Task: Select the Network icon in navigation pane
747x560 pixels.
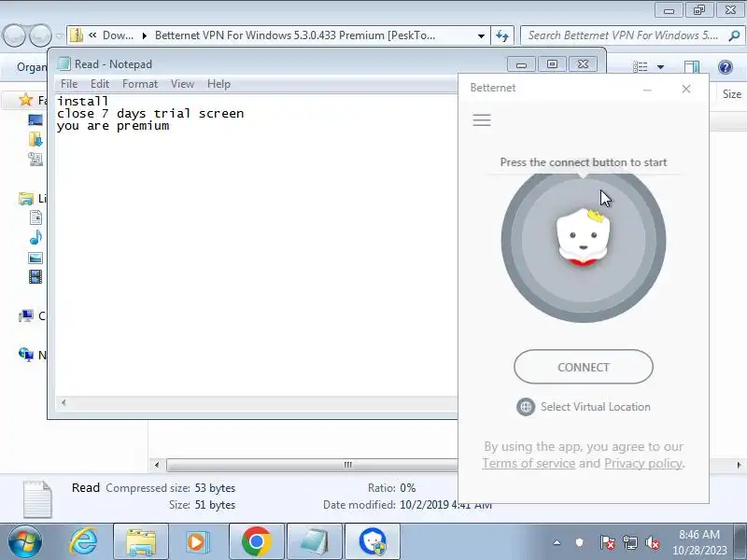Action: coord(26,355)
